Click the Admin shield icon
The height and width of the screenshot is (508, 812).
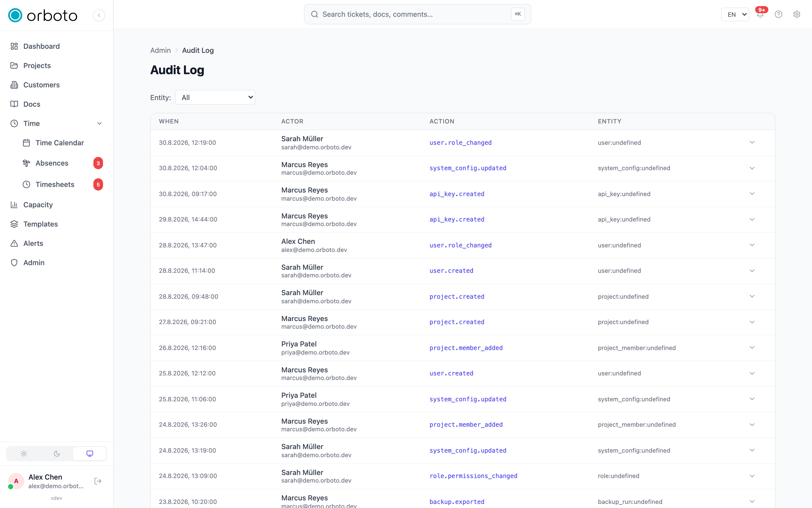[14, 263]
